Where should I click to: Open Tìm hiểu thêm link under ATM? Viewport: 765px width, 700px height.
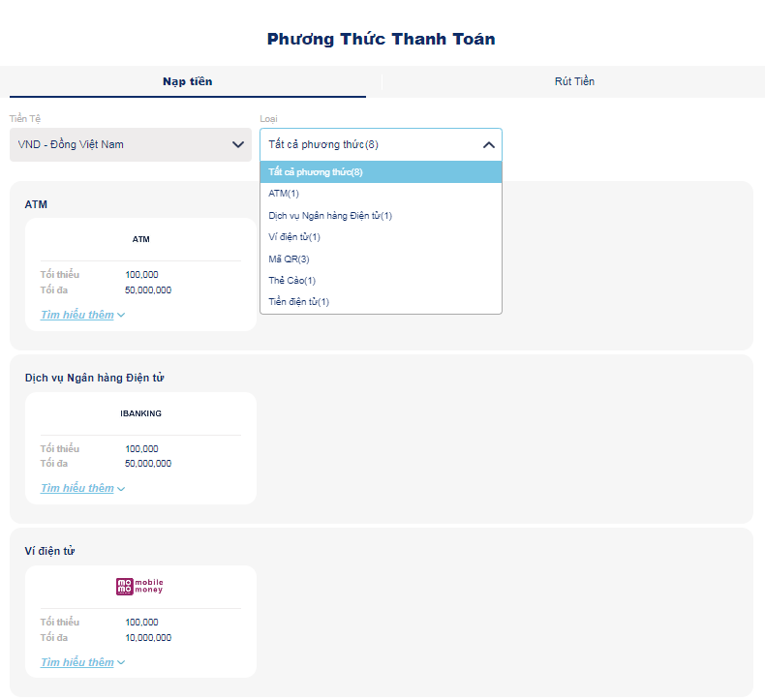77,315
